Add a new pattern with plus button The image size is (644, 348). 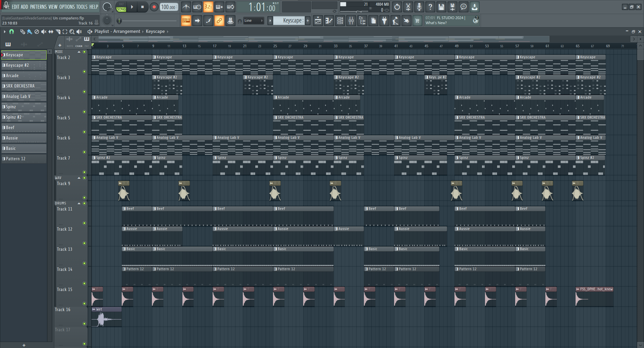pyautogui.click(x=308, y=21)
